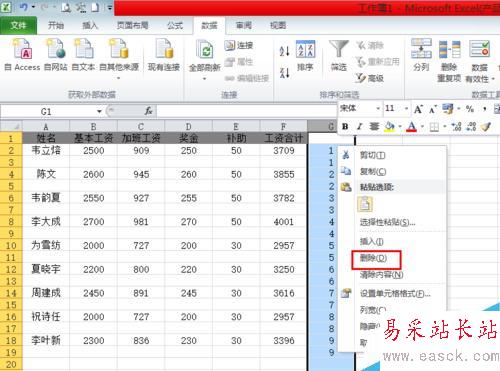Switch to Formulas (公式) tab

coord(175,25)
